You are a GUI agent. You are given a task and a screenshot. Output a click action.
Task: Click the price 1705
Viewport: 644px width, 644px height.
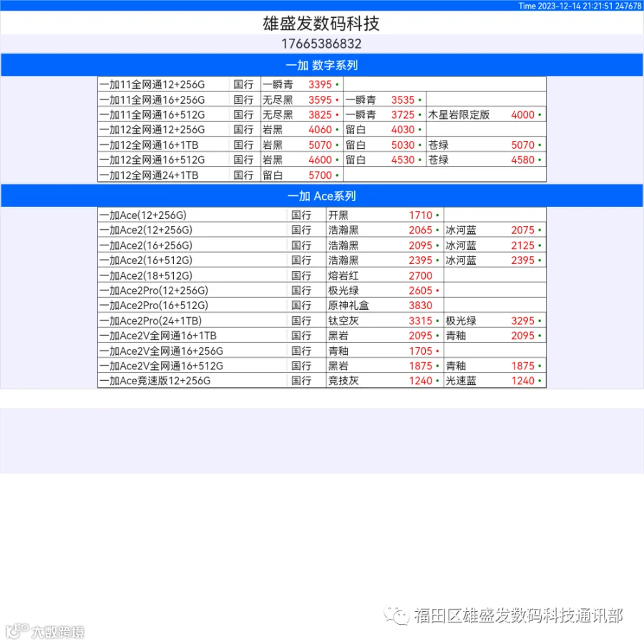421,351
